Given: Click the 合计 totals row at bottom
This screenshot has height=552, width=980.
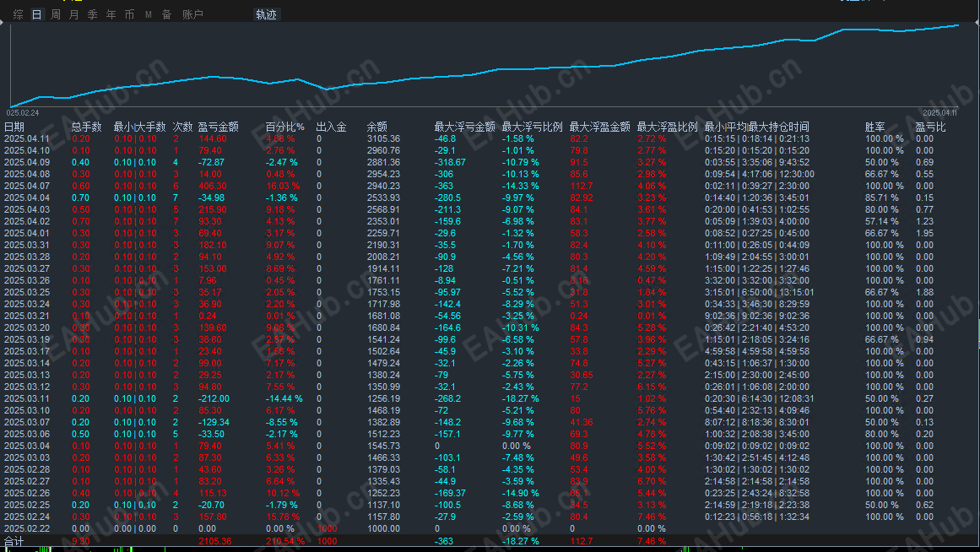Looking at the screenshot, I should pos(14,540).
